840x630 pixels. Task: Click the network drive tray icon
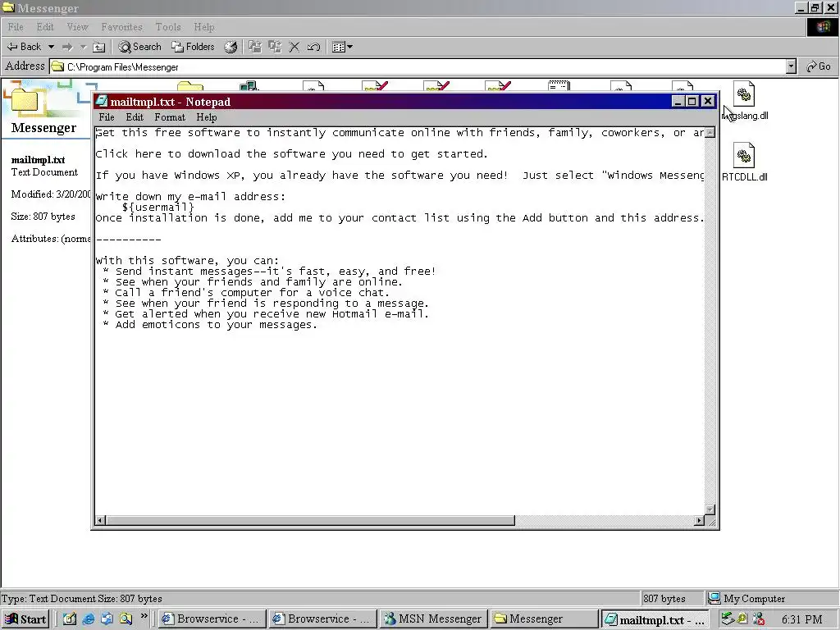tap(727, 619)
